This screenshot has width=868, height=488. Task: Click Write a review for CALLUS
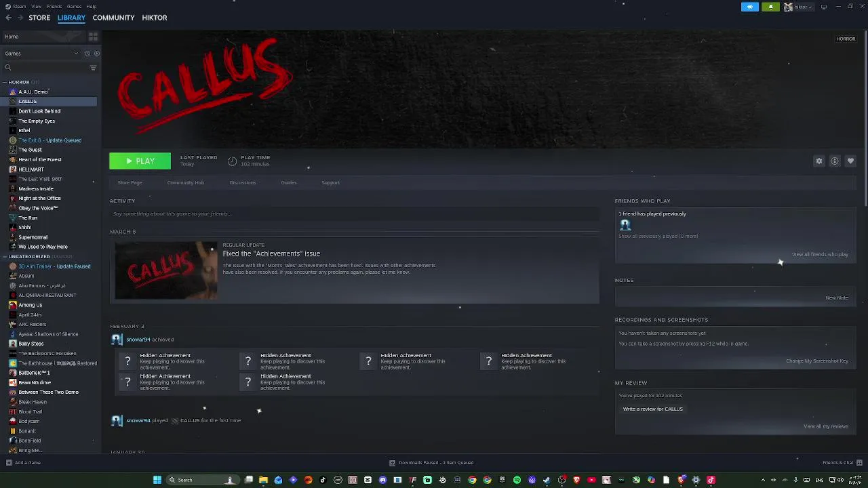pyautogui.click(x=653, y=409)
